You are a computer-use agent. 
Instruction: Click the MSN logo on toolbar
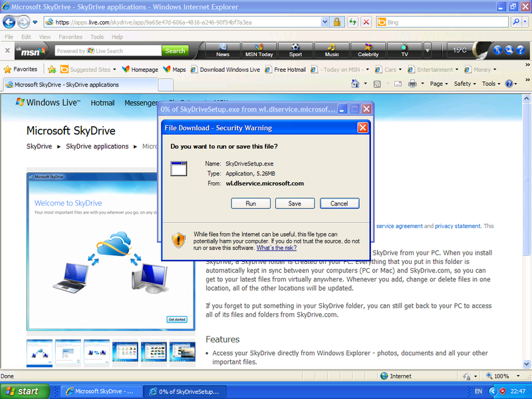pos(31,51)
